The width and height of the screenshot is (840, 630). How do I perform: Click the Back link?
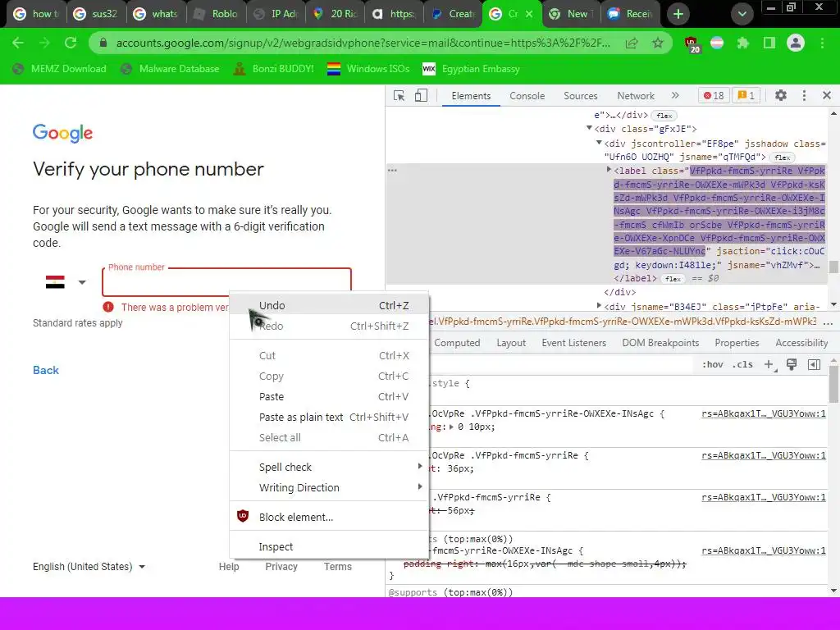point(46,370)
